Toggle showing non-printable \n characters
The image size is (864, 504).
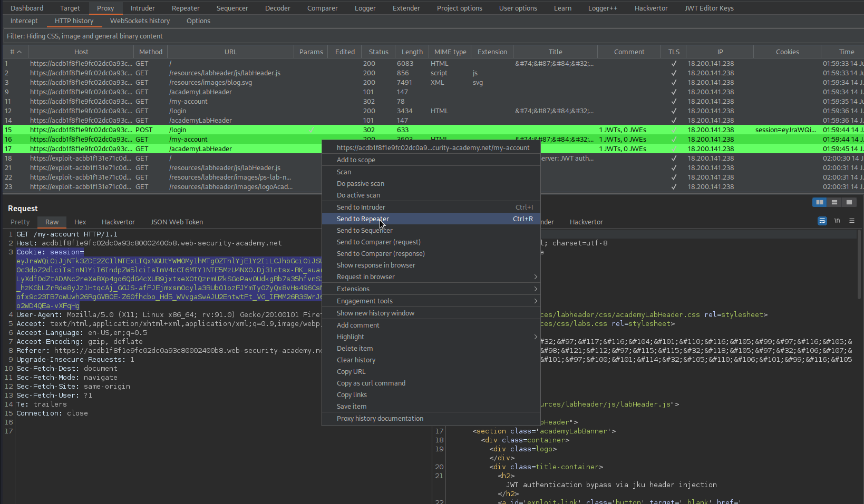pos(837,221)
